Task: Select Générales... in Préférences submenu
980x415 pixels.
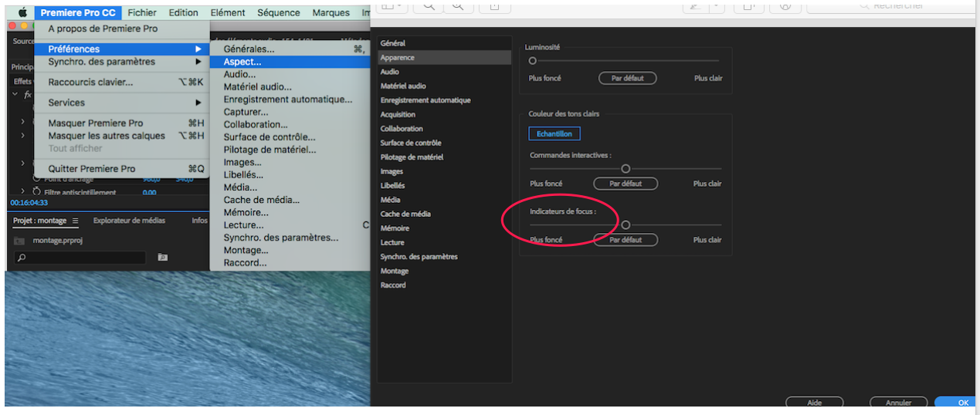Action: coord(290,49)
